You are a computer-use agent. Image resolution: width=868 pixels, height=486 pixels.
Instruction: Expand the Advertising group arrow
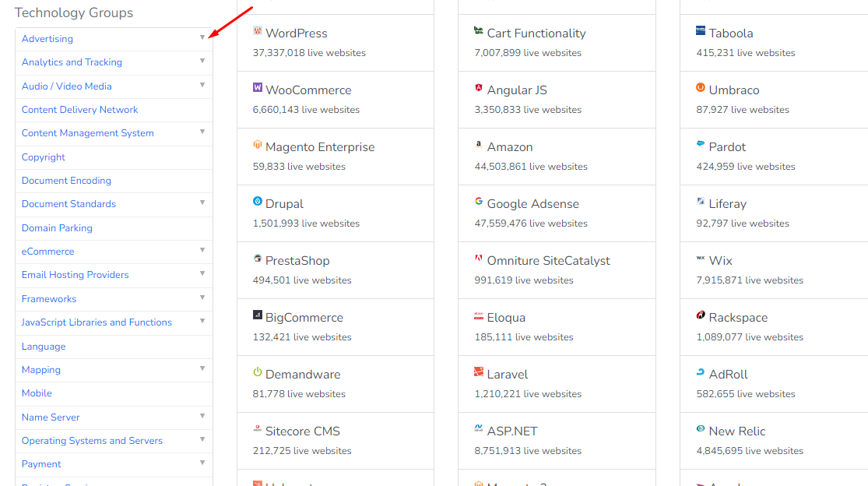coord(202,37)
